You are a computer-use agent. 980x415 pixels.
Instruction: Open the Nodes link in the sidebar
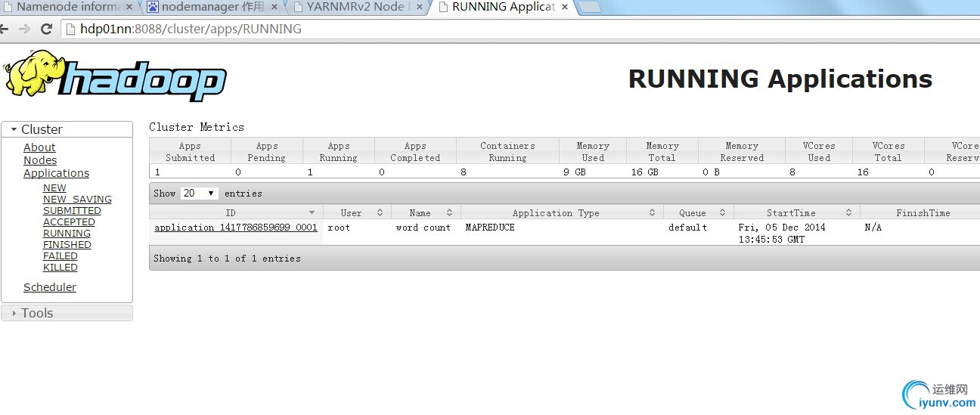(40, 160)
